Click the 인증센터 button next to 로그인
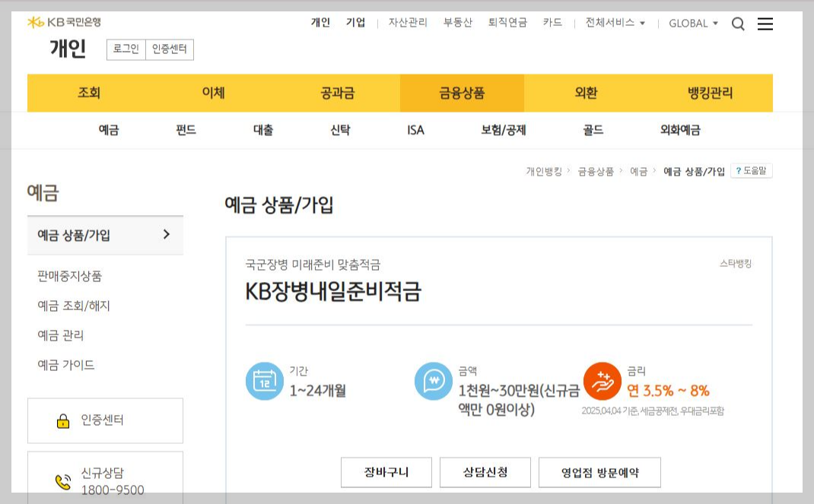 [x=169, y=49]
